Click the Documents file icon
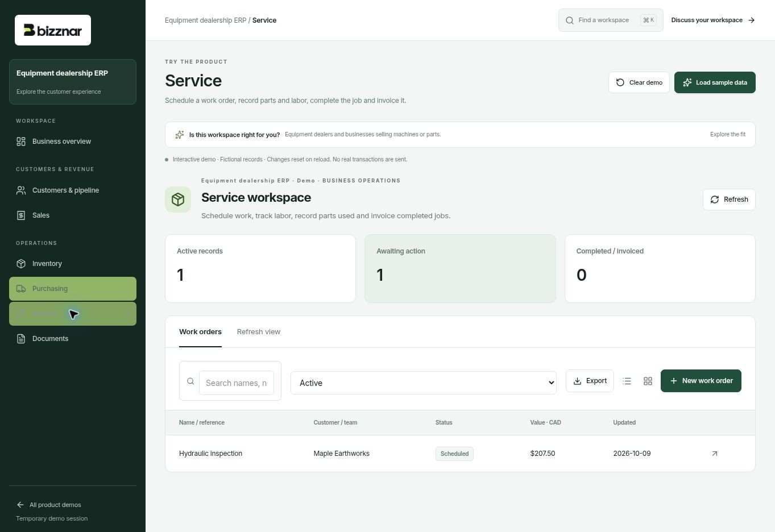Image resolution: width=775 pixels, height=532 pixels. tap(21, 339)
